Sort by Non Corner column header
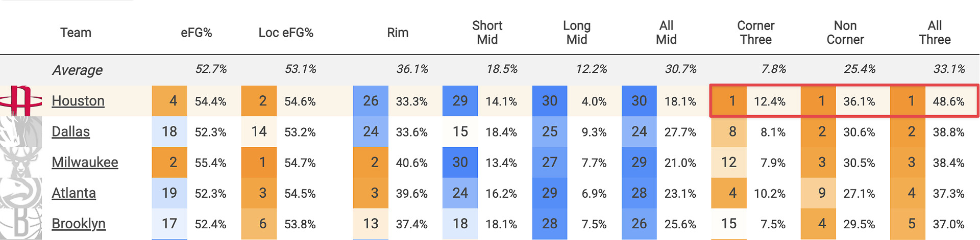 [845, 33]
